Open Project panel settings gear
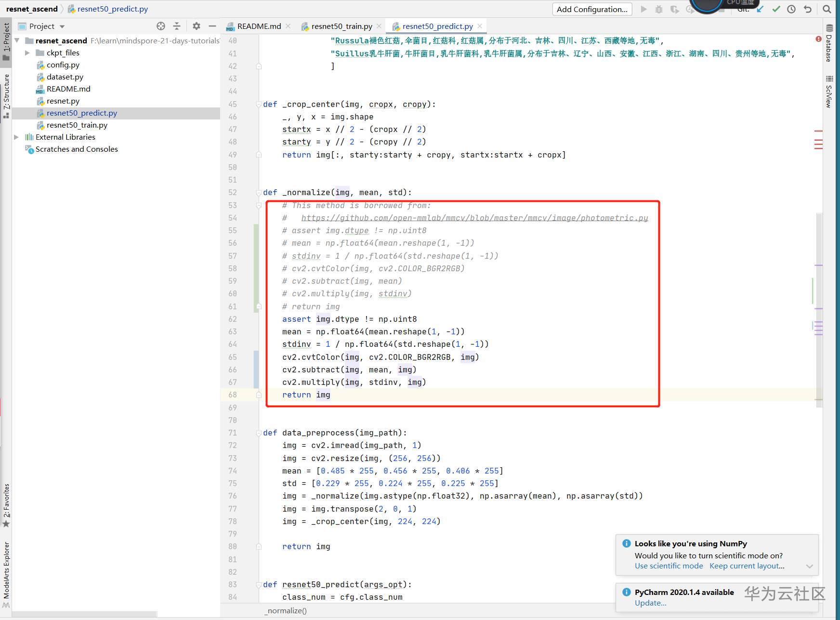 196,26
